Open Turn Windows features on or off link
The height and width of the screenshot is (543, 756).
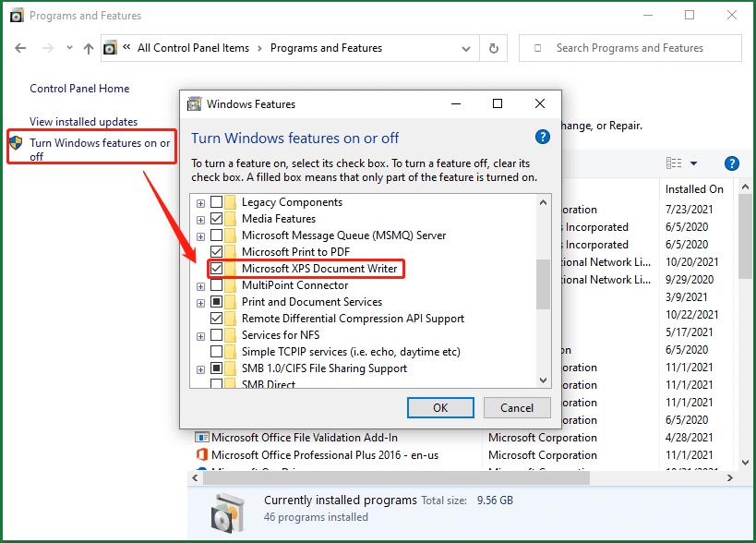tap(100, 150)
